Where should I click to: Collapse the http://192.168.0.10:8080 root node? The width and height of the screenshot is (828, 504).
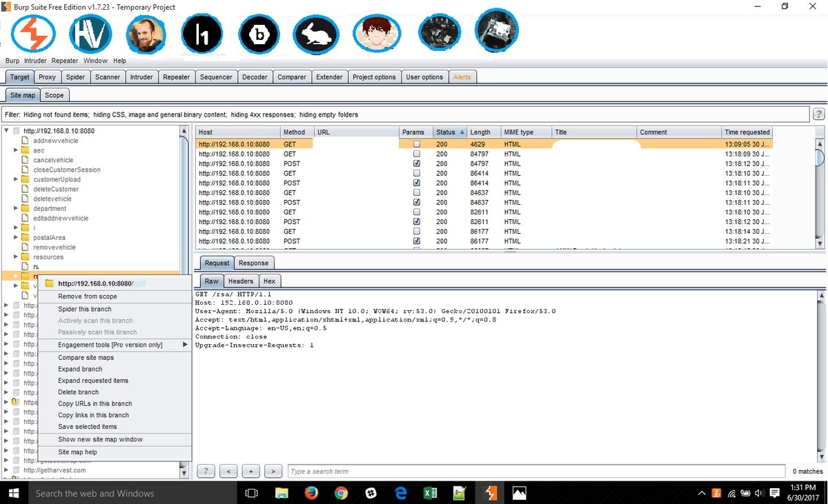point(6,130)
